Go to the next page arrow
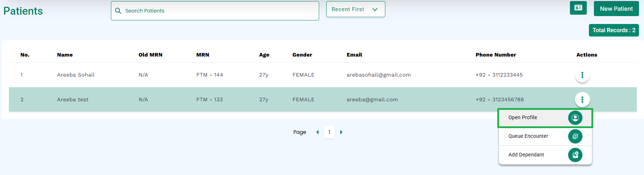Viewport: 644px width, 175px height. click(x=341, y=132)
